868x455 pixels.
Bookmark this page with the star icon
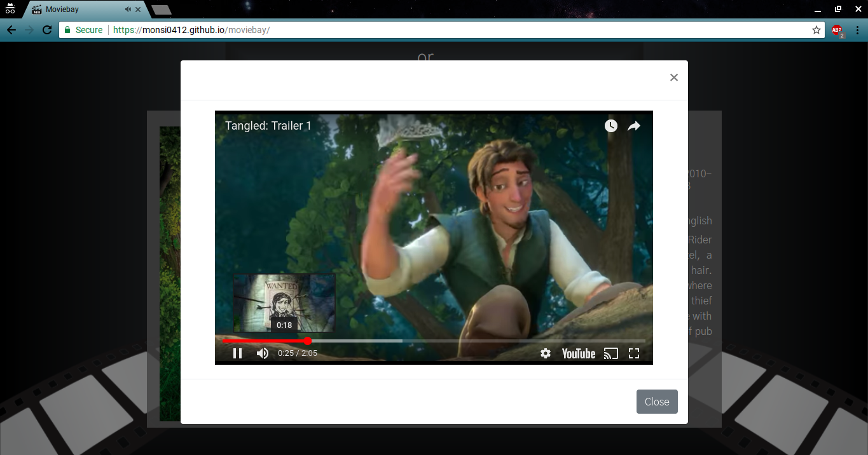click(816, 30)
